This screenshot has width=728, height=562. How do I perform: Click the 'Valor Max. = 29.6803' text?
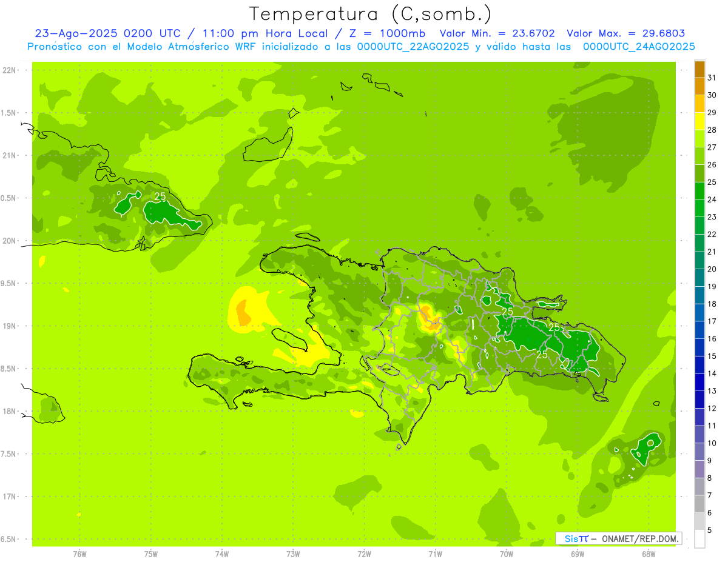click(x=626, y=33)
